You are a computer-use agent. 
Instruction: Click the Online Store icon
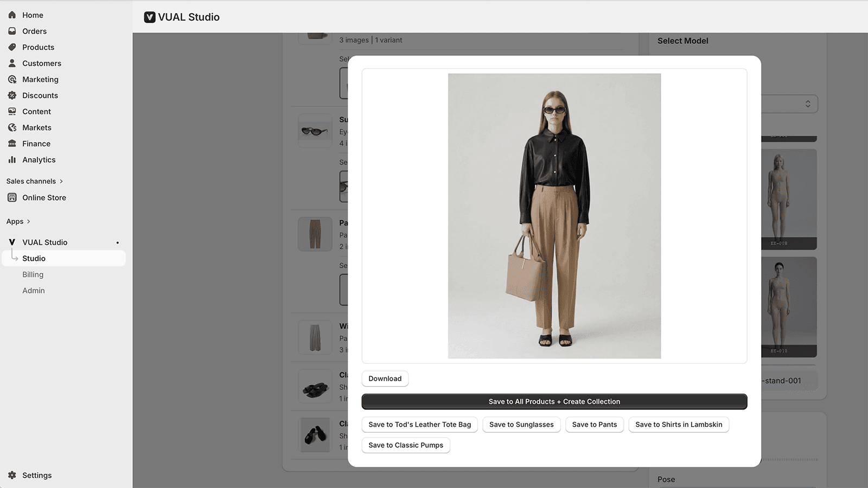[x=12, y=198]
